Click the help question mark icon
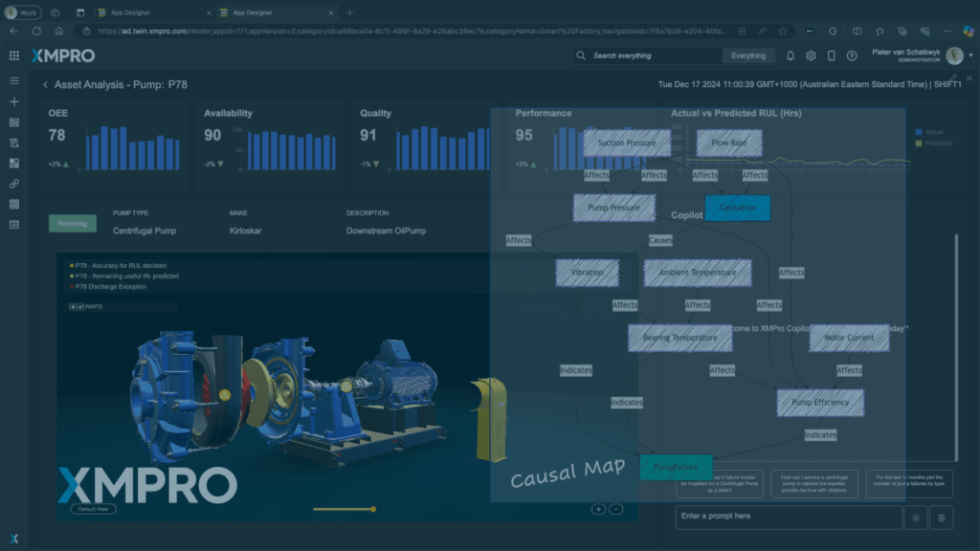This screenshot has width=980, height=551. tap(852, 55)
